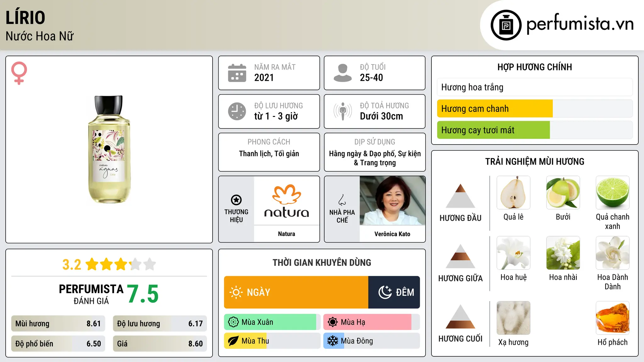The height and width of the screenshot is (362, 644).
Task: Click the TRẢI NGHIỆM MÙI HƯƠNG heading
Action: (535, 162)
